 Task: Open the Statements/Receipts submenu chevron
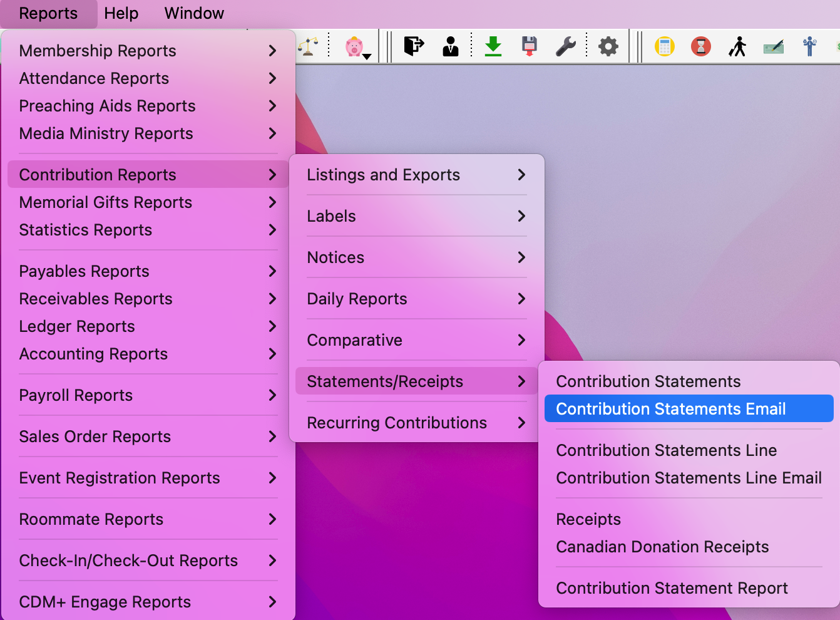521,381
